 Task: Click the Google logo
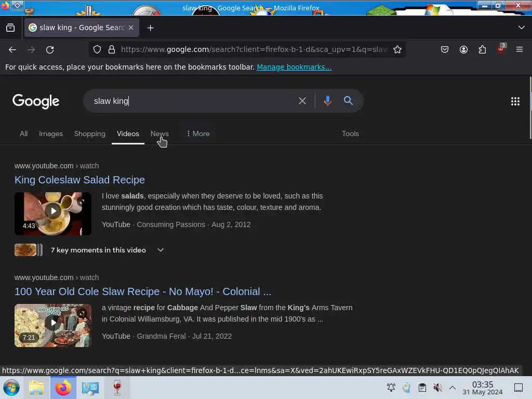(36, 101)
